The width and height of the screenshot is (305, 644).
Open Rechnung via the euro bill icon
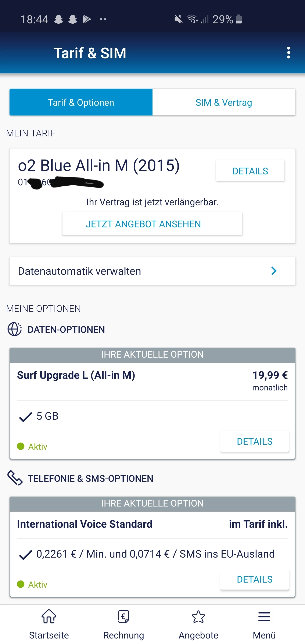click(x=123, y=616)
